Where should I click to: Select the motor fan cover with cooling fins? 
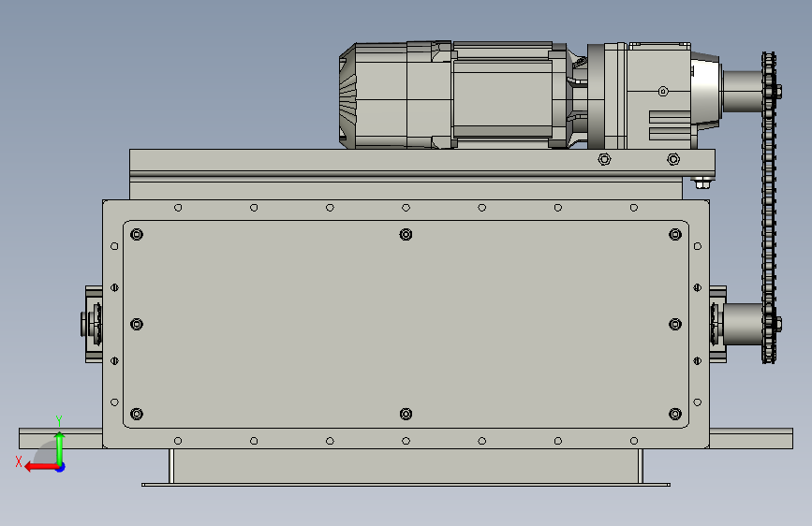click(x=348, y=95)
